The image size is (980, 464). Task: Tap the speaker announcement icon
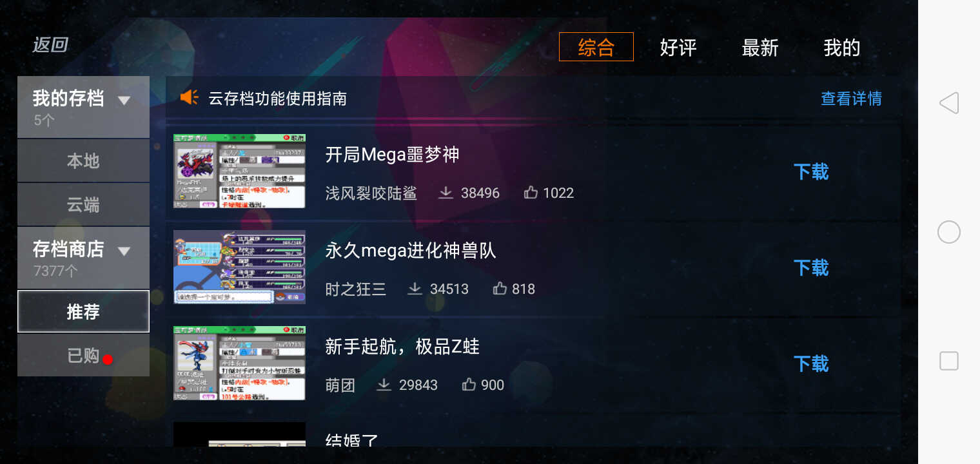(189, 98)
